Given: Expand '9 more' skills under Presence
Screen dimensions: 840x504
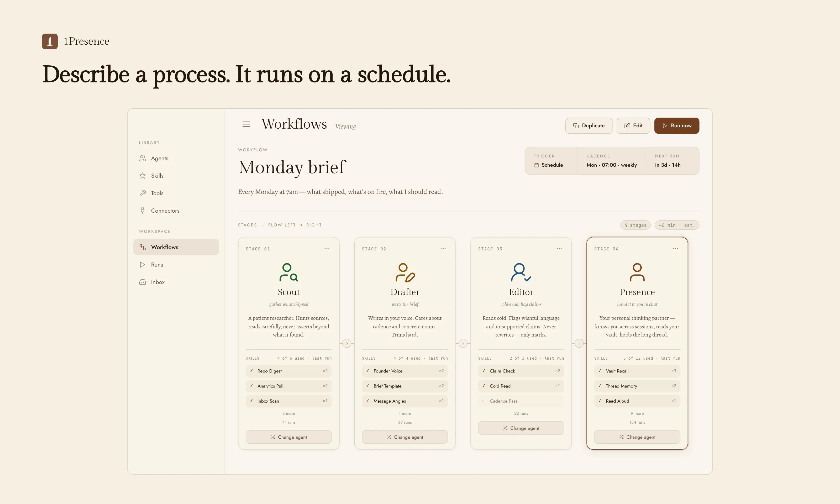Looking at the screenshot, I should [x=637, y=413].
